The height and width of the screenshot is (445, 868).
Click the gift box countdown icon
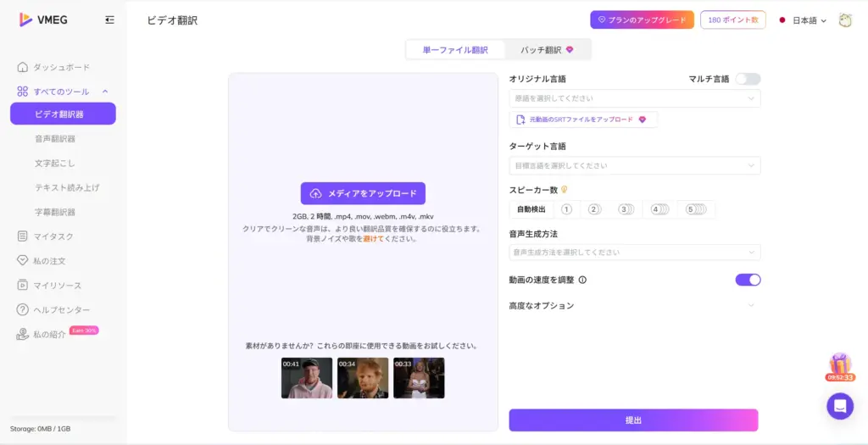839,367
